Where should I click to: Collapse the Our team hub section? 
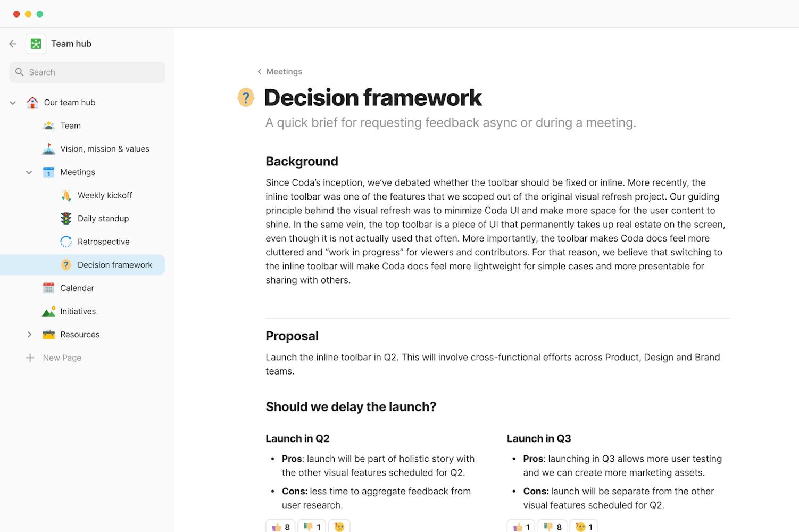(13, 103)
